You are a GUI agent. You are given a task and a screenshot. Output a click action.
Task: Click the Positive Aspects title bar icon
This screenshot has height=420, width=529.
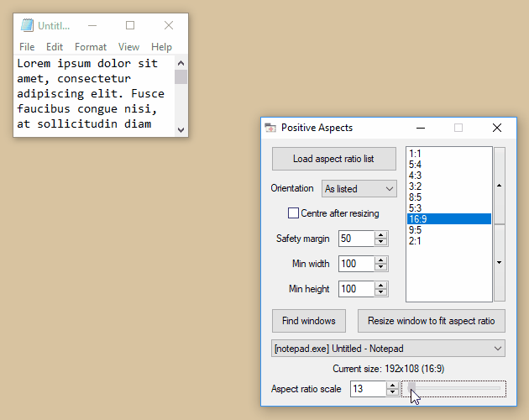pos(270,128)
